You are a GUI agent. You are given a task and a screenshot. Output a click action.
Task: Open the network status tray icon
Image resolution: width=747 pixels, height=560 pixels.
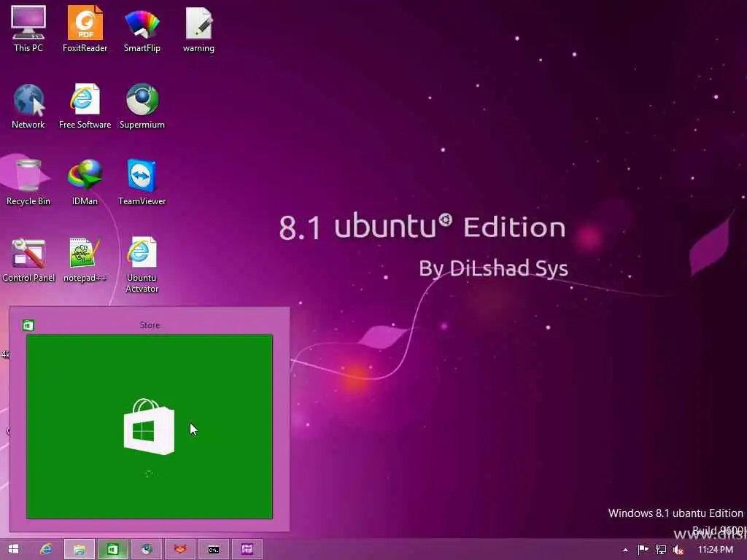click(661, 550)
